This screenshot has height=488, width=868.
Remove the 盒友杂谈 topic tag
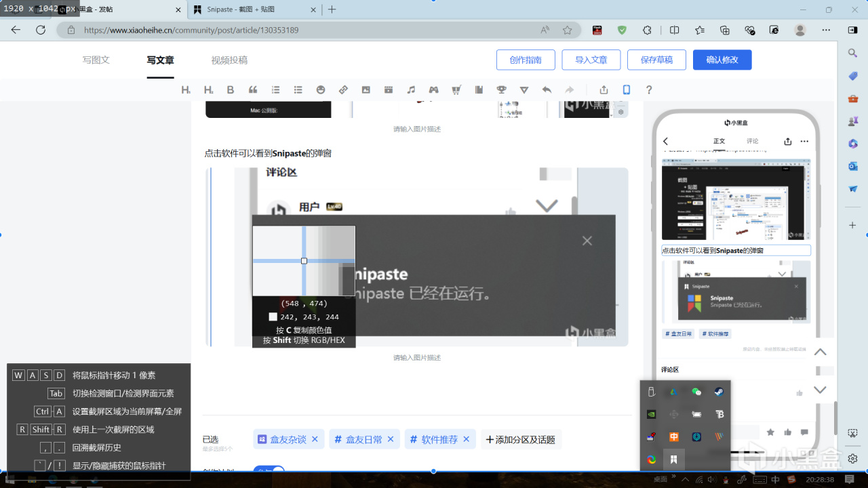[x=315, y=439]
